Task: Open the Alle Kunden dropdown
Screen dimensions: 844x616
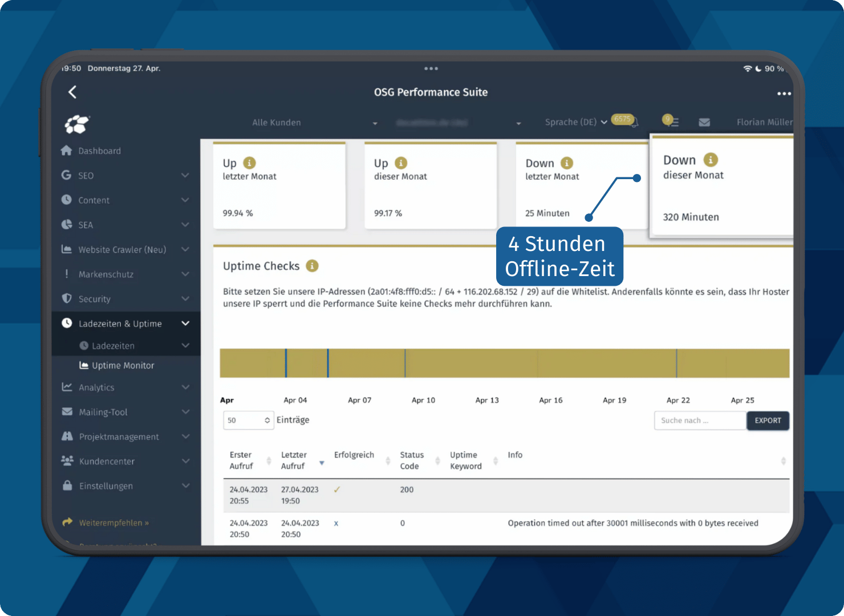Action: click(x=315, y=123)
